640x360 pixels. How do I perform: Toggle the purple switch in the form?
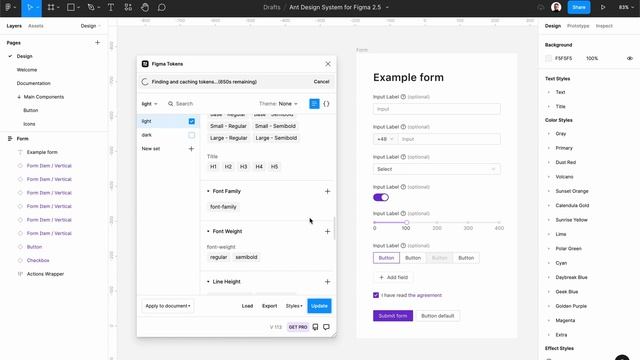click(381, 198)
